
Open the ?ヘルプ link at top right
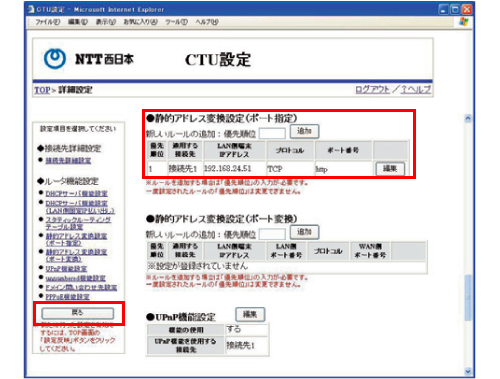point(415,89)
